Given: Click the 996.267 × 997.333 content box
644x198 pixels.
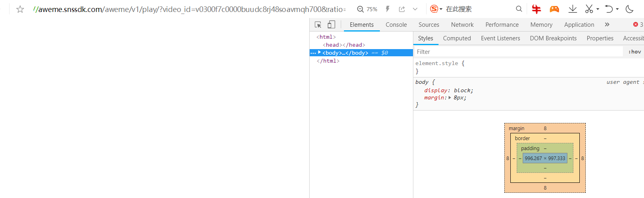Looking at the screenshot, I should (x=545, y=158).
